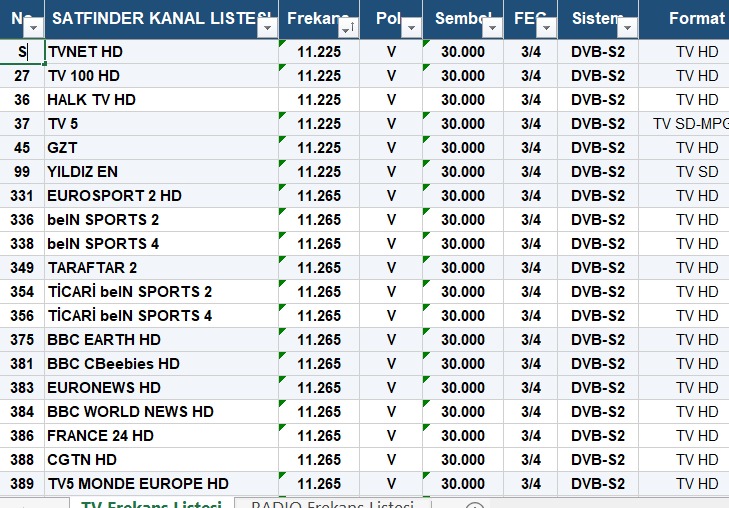The image size is (729, 508).
Task: Click the active No cell containing S
Action: (x=22, y=52)
